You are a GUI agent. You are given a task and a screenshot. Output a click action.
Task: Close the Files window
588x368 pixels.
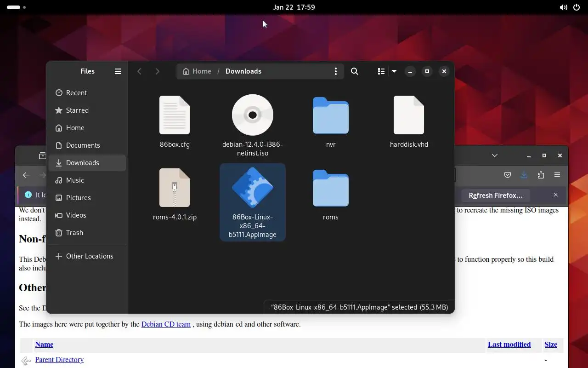(x=444, y=71)
